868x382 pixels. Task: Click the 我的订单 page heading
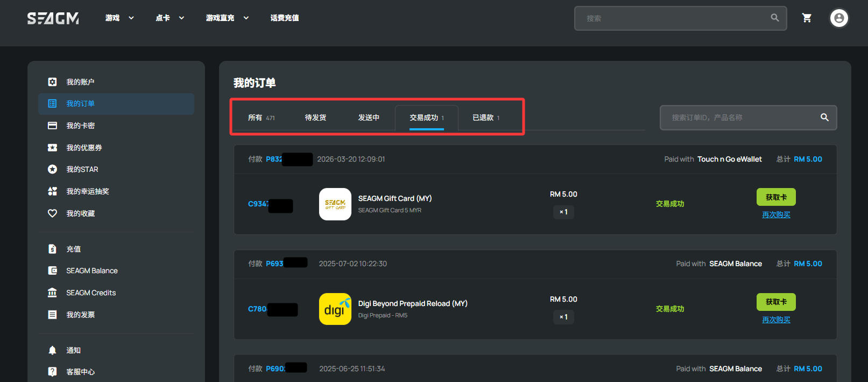click(x=255, y=82)
